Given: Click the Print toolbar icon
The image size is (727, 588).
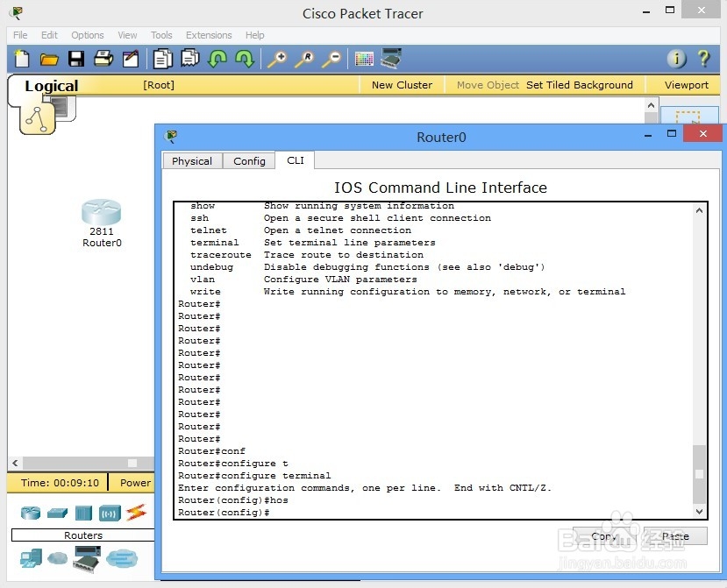Looking at the screenshot, I should [x=103, y=59].
